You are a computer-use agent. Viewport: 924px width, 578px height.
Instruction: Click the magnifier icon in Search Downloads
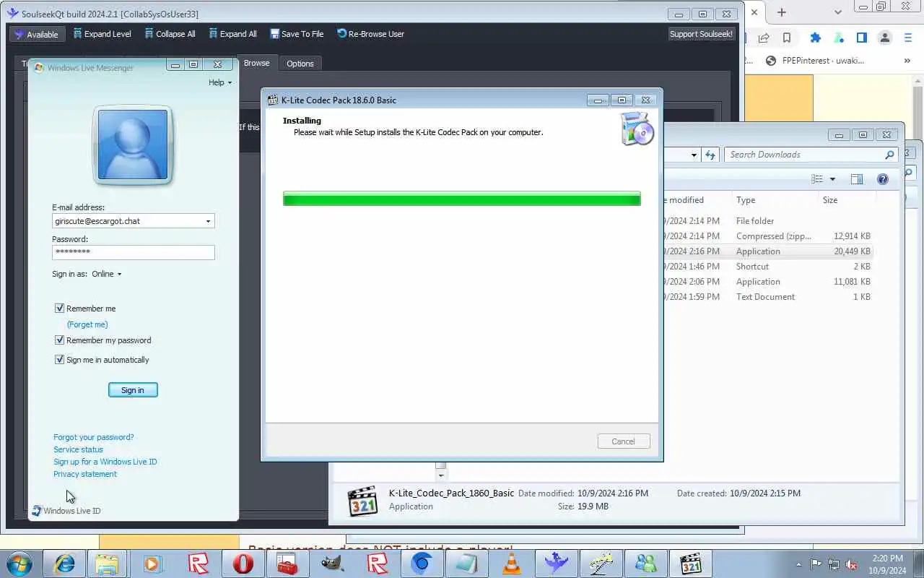(x=889, y=155)
